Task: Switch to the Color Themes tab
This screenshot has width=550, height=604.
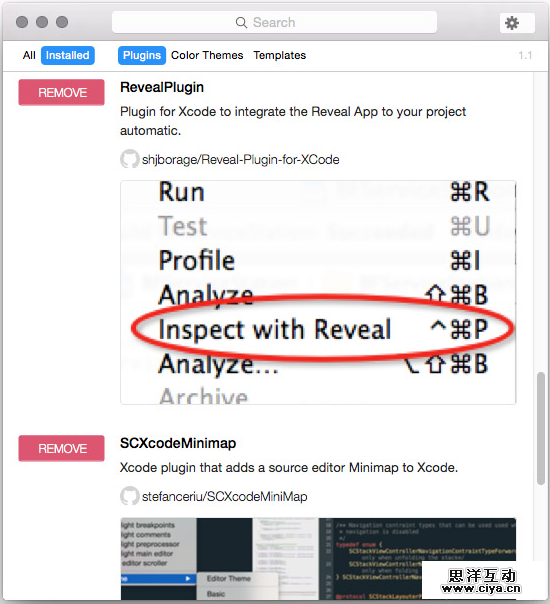Action: click(x=207, y=55)
